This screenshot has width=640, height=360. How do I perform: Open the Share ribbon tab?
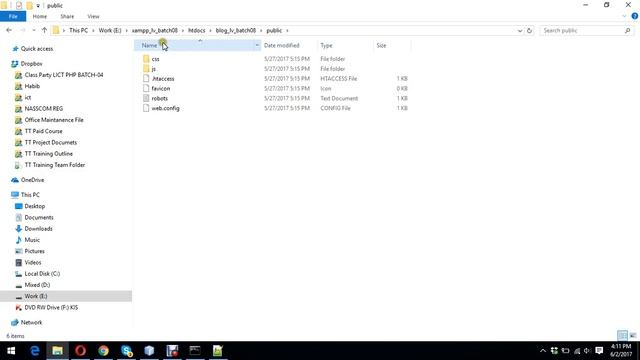[67, 16]
